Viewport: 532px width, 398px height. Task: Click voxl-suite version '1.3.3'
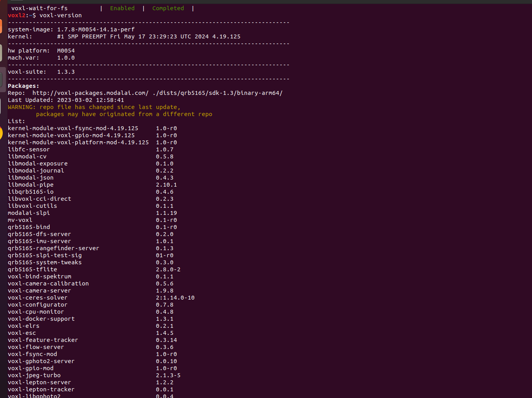pyautogui.click(x=66, y=72)
